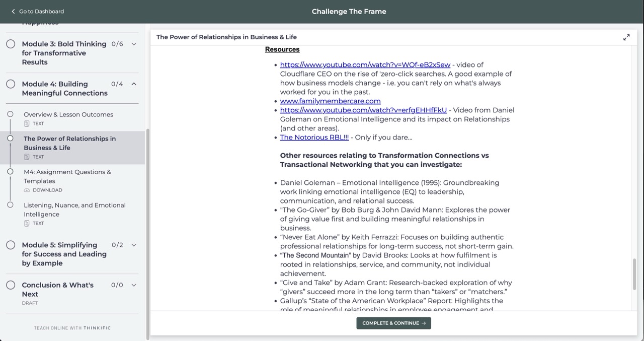This screenshot has width=644, height=341.
Task: Open Module 3: Bold Thinking section
Action: [64, 53]
